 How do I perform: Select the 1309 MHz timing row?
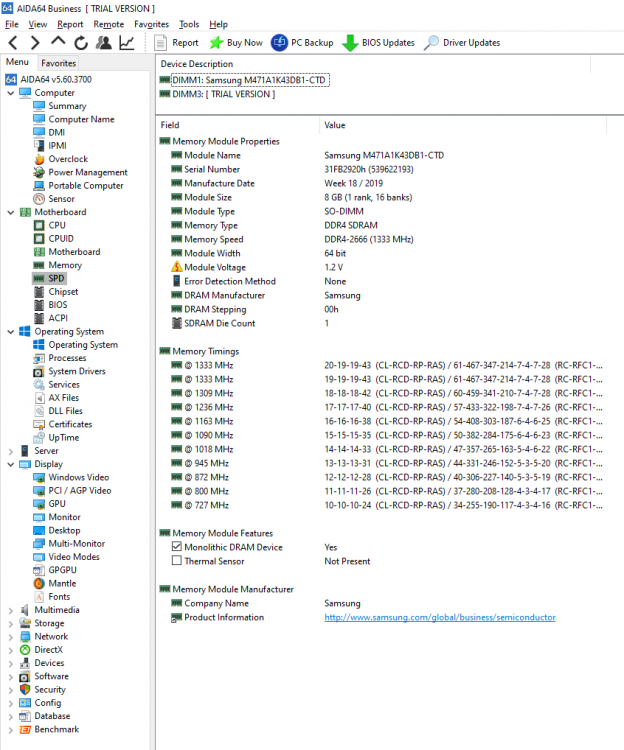click(x=381, y=393)
